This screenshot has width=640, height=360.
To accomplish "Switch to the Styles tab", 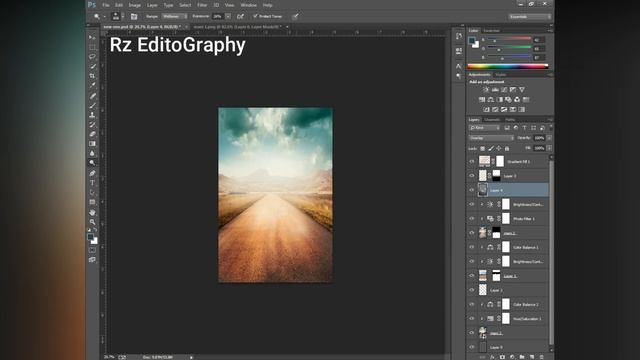I will click(501, 75).
